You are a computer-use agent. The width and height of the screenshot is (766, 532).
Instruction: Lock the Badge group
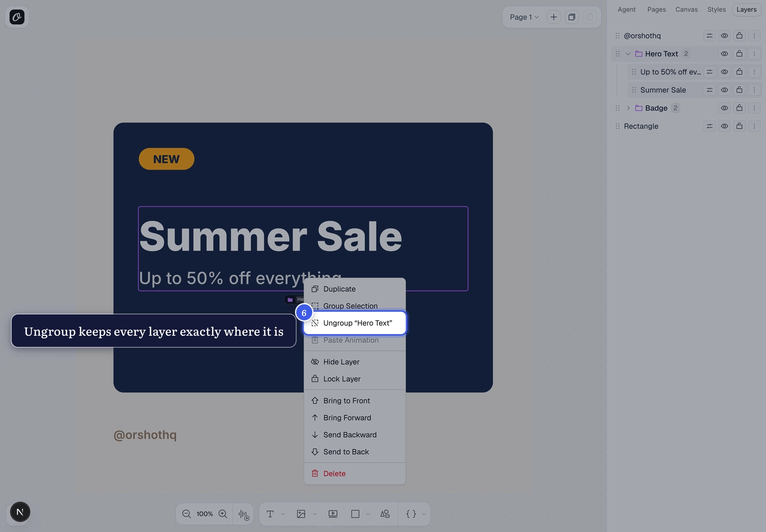coord(739,108)
